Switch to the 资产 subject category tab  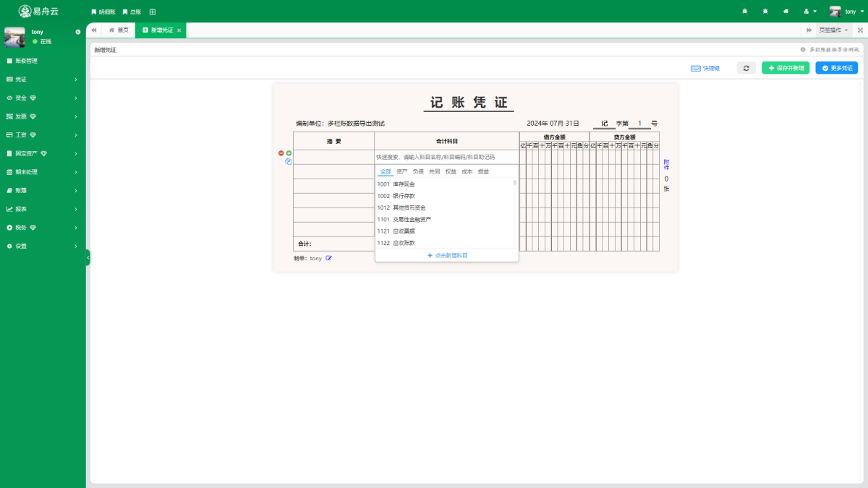(x=401, y=171)
